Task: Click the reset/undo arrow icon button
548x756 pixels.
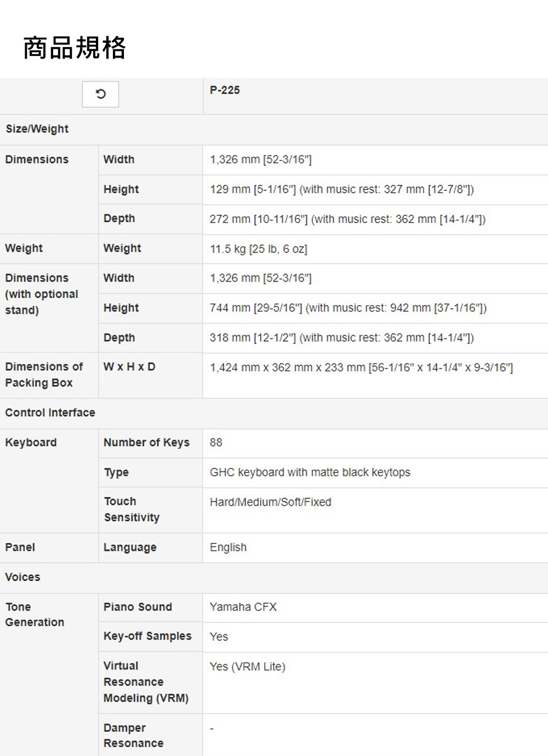Action: pyautogui.click(x=100, y=94)
